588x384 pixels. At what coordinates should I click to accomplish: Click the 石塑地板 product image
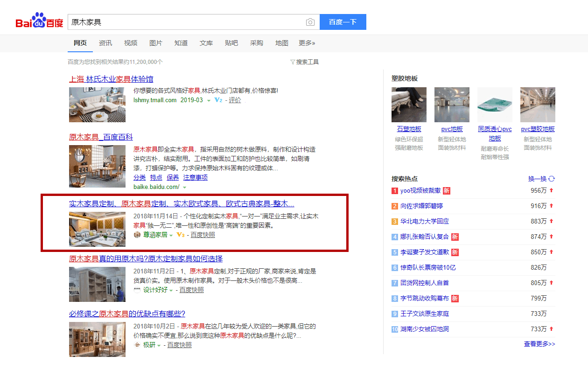pos(409,105)
